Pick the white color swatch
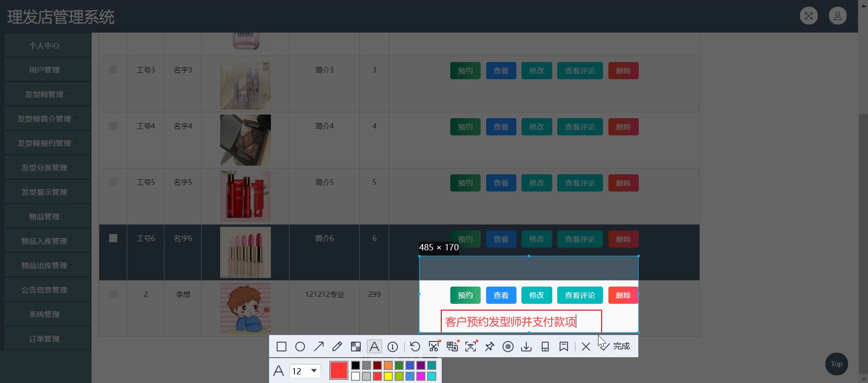This screenshot has width=868, height=383. 356,376
